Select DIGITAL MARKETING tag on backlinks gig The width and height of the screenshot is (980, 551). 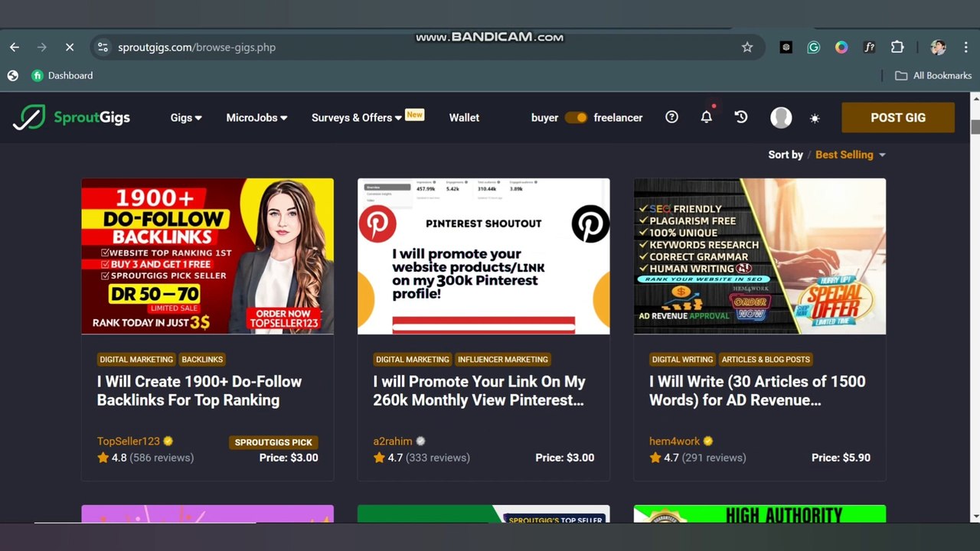click(x=136, y=359)
